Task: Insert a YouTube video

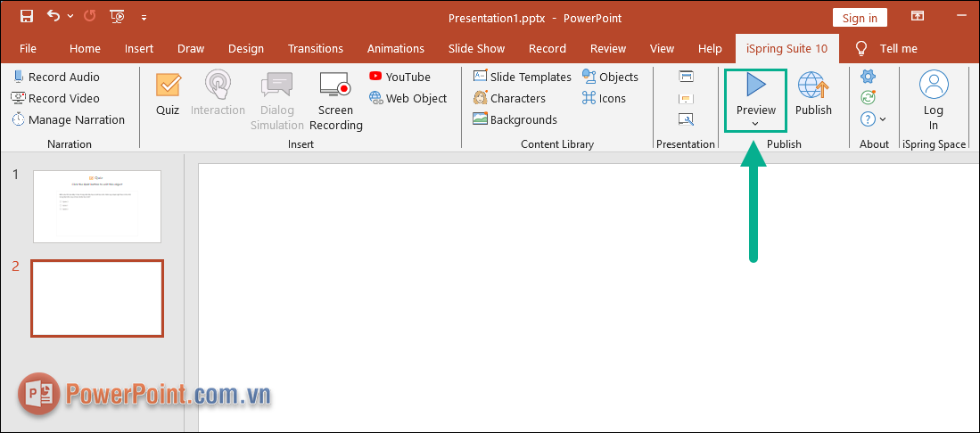Action: [x=400, y=77]
